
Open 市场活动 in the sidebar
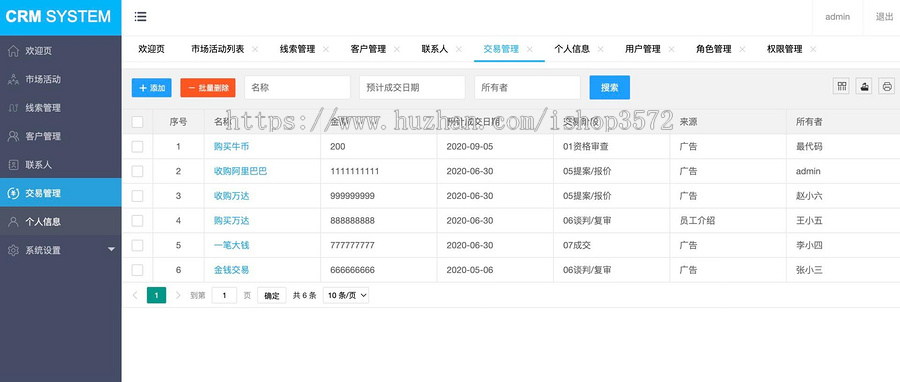[x=60, y=79]
